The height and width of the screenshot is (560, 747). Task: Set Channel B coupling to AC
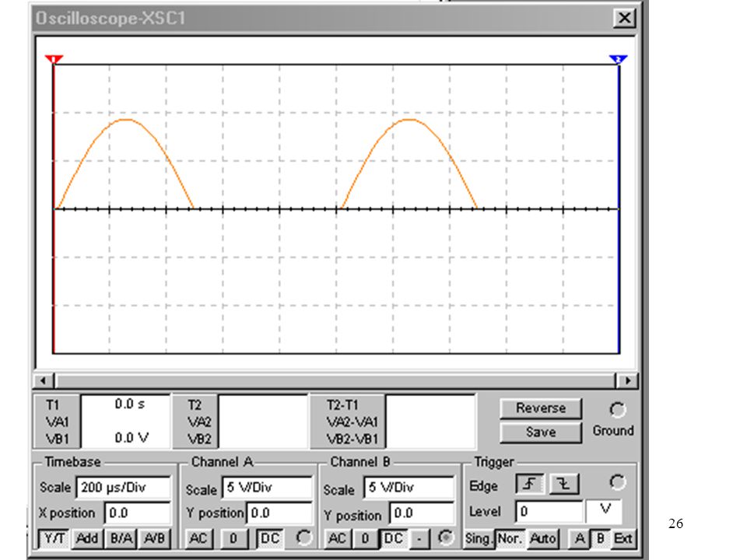pos(337,538)
